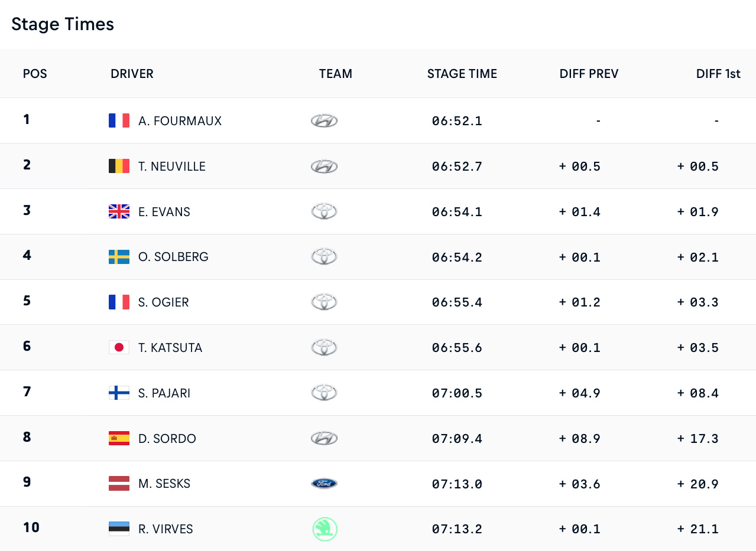The image size is (756, 551).
Task: Click the STAGE TIME column header
Action: [462, 74]
